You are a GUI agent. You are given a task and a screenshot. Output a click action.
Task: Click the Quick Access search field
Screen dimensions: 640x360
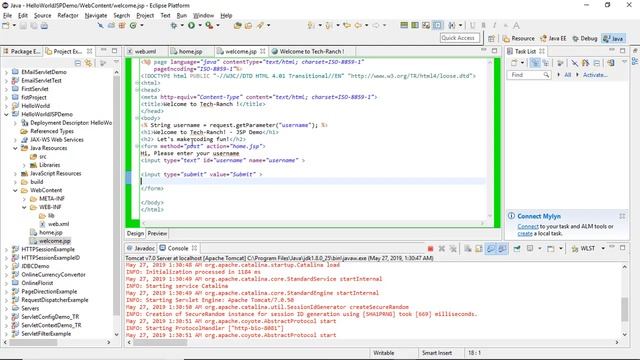click(460, 38)
